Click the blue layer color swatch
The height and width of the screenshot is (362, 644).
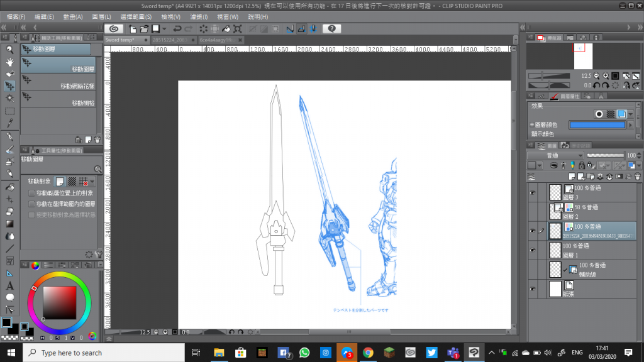coord(597,125)
